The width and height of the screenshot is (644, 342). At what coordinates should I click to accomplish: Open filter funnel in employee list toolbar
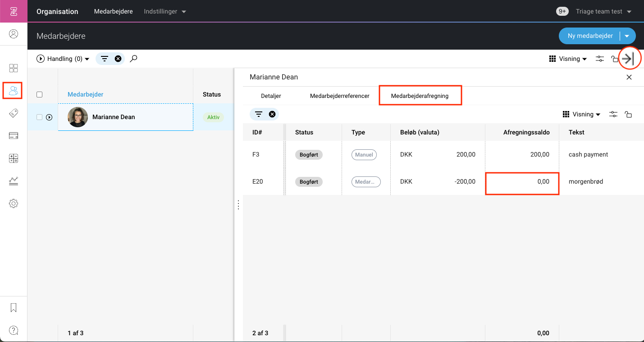pos(105,59)
